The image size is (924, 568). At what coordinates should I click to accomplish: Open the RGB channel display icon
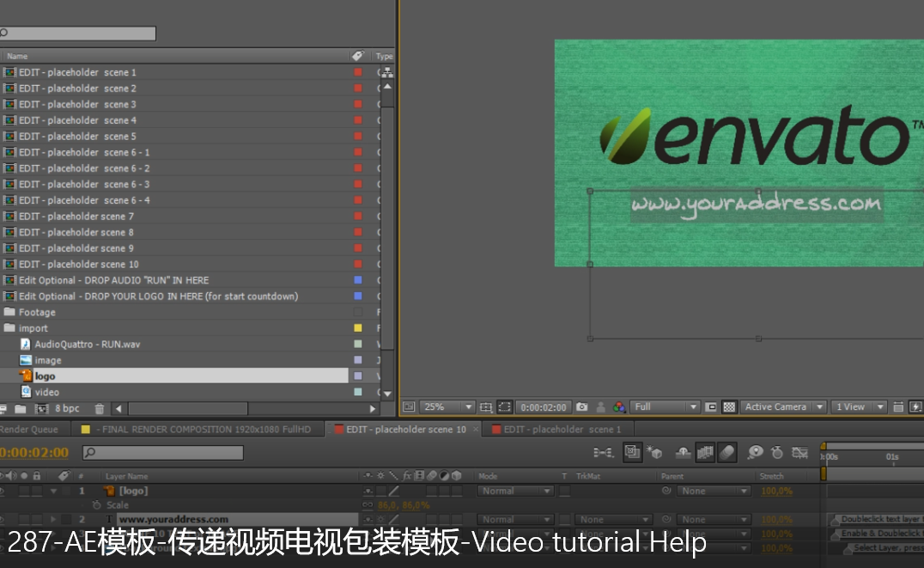(x=619, y=407)
